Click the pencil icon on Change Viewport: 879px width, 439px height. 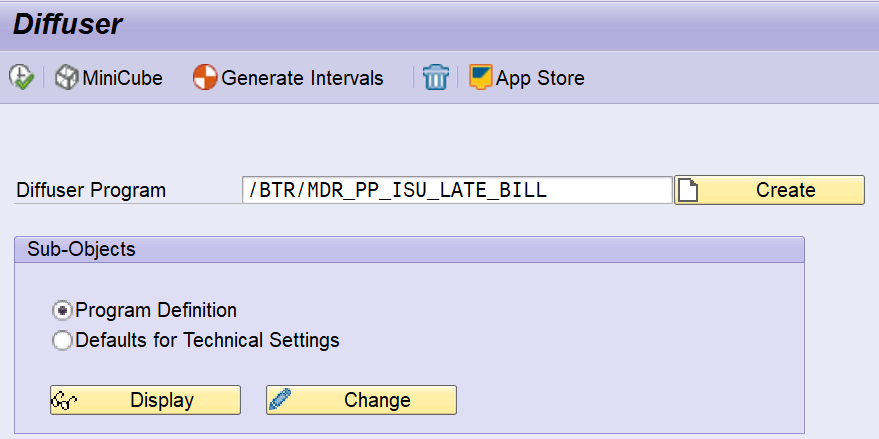[282, 400]
